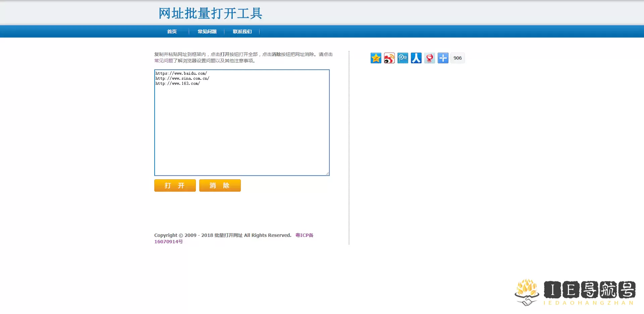Click the 网址批量打开工具 site title
This screenshot has width=644, height=314.
click(x=210, y=13)
